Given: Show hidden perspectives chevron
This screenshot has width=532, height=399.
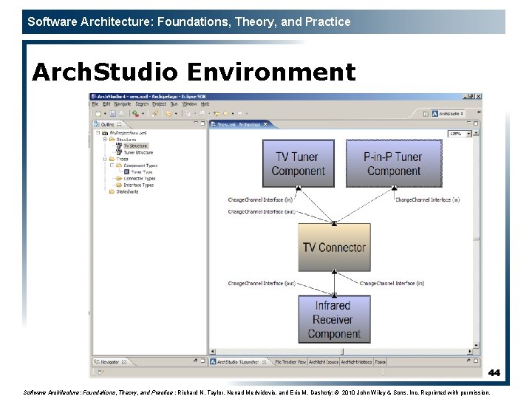Looking at the screenshot, I should [479, 112].
